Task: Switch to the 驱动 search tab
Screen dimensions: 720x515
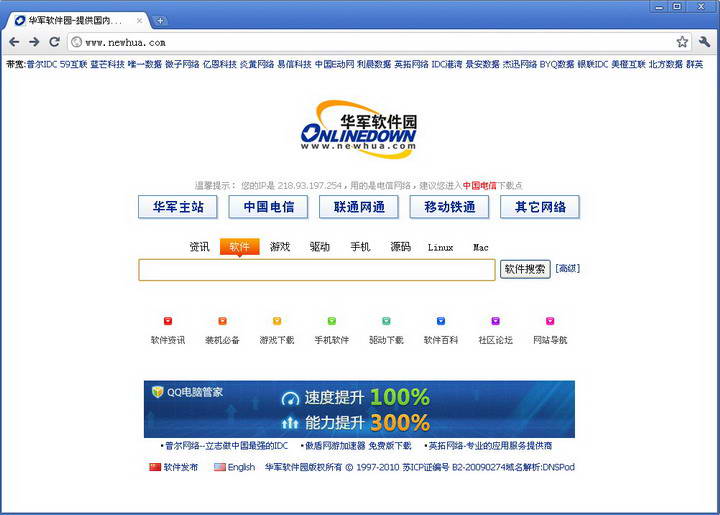Action: pos(320,247)
